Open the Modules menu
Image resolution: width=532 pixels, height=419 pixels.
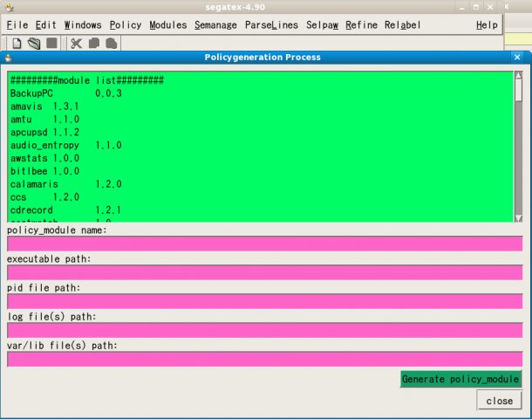click(168, 24)
